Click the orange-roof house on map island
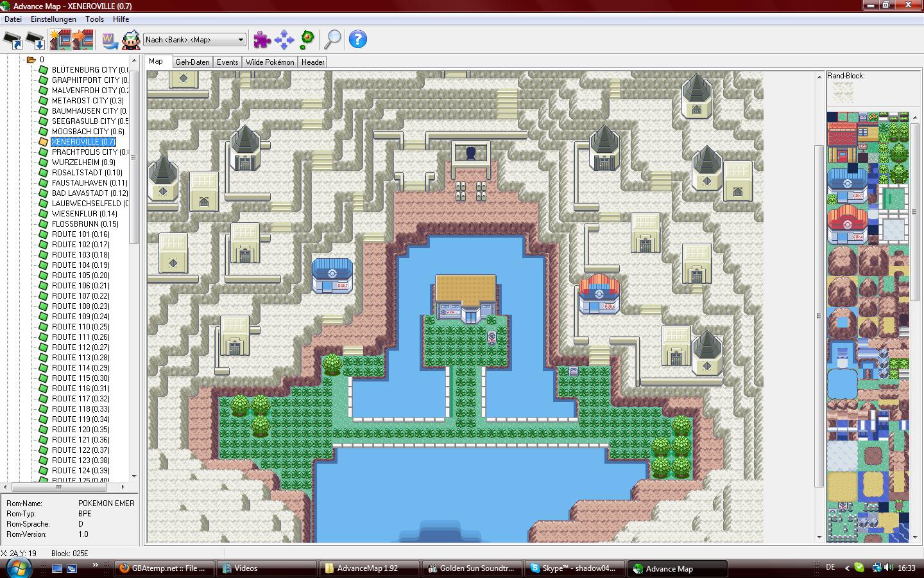Viewport: 924px width, 578px height. pos(466,298)
